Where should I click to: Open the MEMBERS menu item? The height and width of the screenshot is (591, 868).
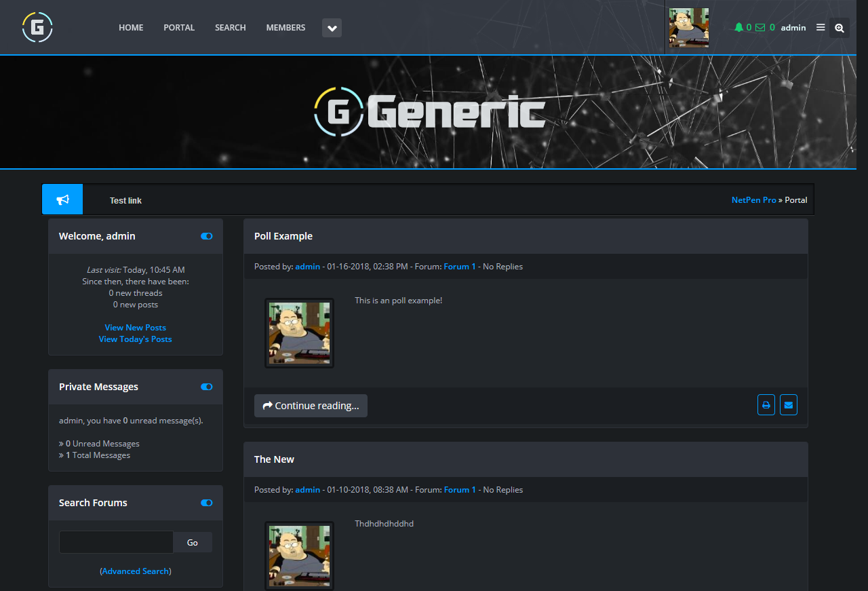285,27
